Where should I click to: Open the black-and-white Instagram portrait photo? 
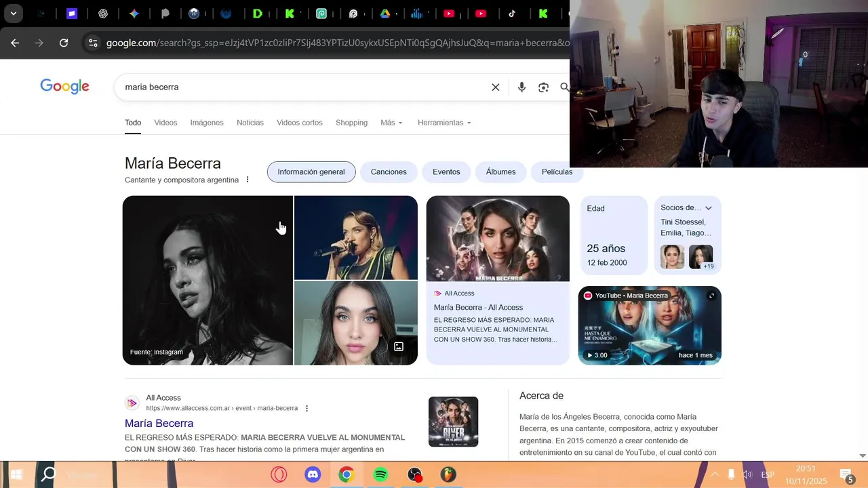208,281
